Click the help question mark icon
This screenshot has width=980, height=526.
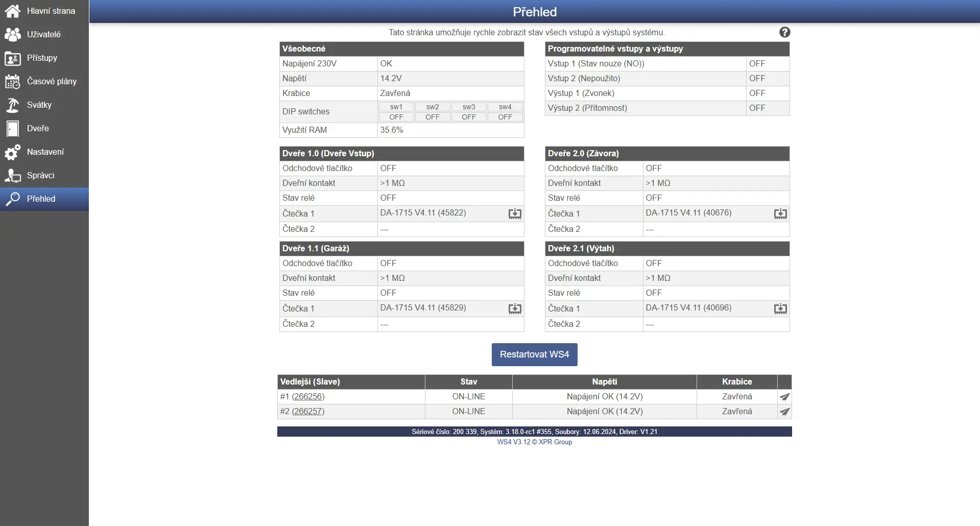point(784,32)
